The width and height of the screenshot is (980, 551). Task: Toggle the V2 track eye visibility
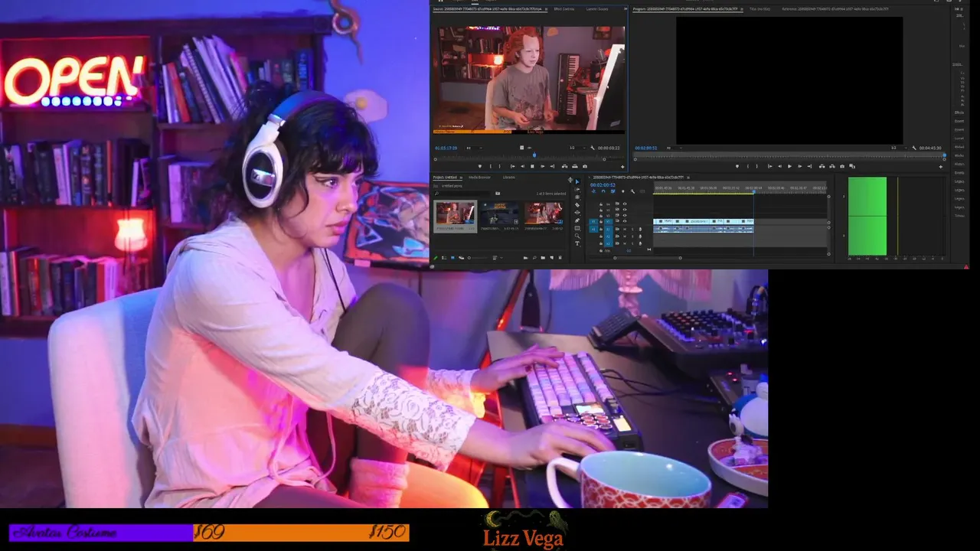point(625,215)
